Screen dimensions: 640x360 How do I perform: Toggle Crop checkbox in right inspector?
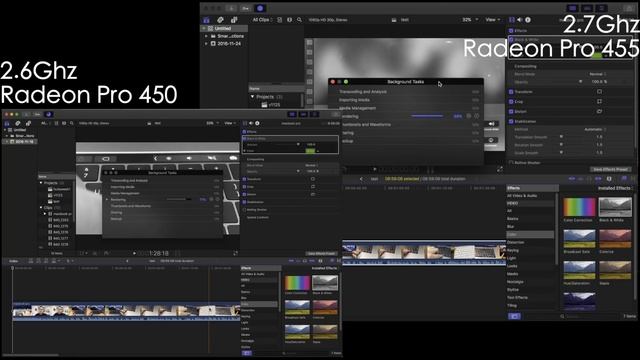[511, 102]
